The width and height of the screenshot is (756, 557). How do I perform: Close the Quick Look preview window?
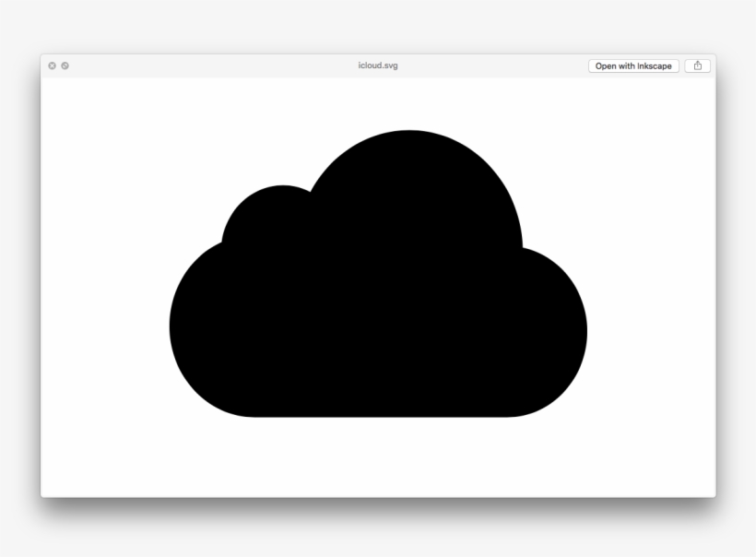52,65
